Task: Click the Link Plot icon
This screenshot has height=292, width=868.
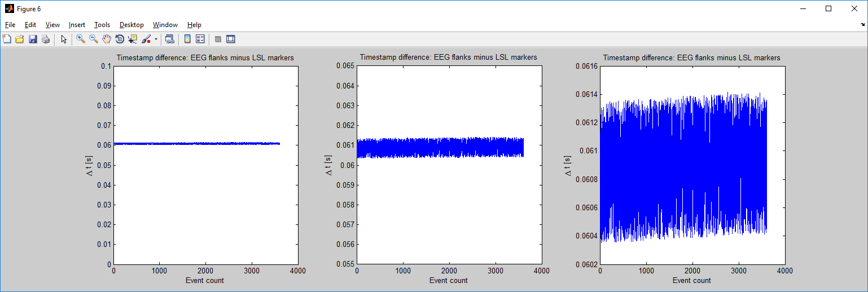Action: point(169,39)
